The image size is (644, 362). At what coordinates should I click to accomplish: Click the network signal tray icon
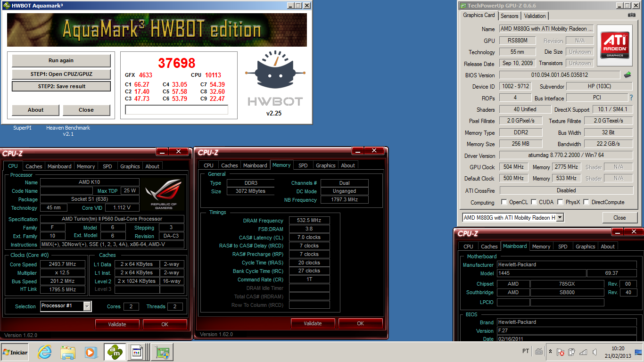(583, 352)
